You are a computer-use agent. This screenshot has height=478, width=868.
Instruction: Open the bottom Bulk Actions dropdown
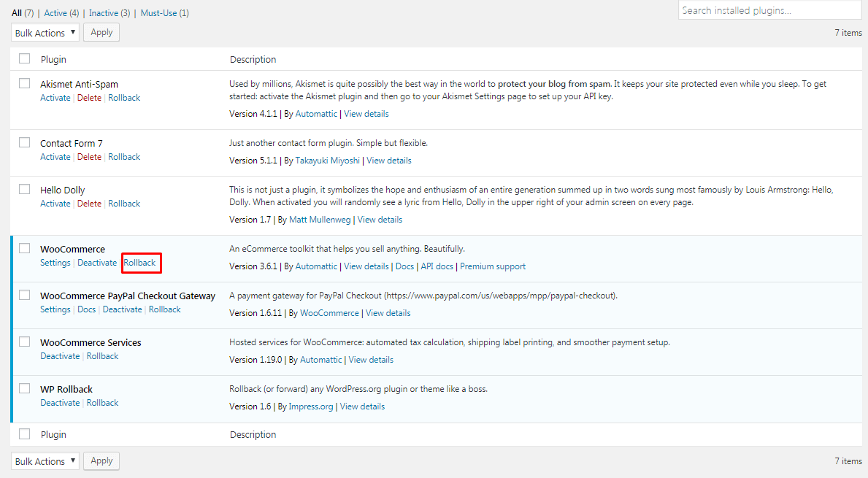click(x=45, y=460)
